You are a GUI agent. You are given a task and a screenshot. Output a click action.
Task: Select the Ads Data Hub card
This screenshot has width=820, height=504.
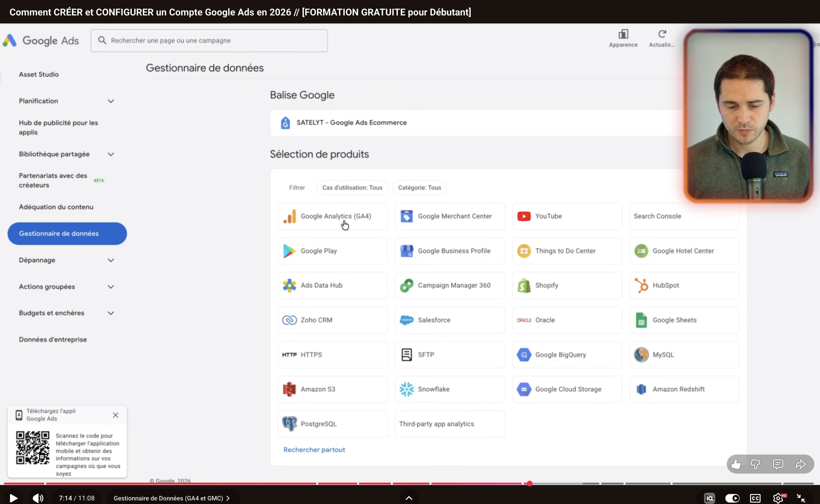332,285
